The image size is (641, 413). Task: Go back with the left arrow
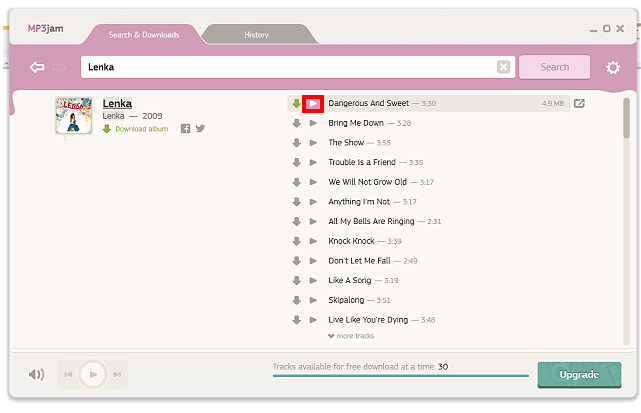point(37,67)
